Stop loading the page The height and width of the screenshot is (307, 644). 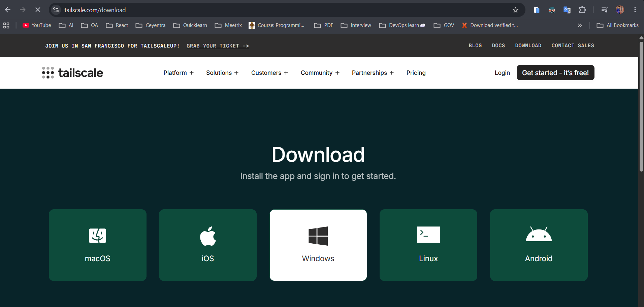[38, 10]
